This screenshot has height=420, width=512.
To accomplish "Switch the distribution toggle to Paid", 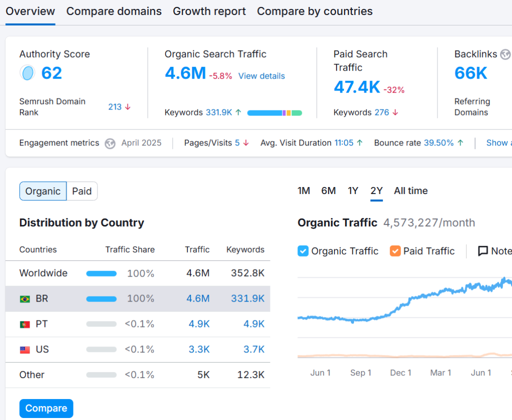I will coord(82,191).
